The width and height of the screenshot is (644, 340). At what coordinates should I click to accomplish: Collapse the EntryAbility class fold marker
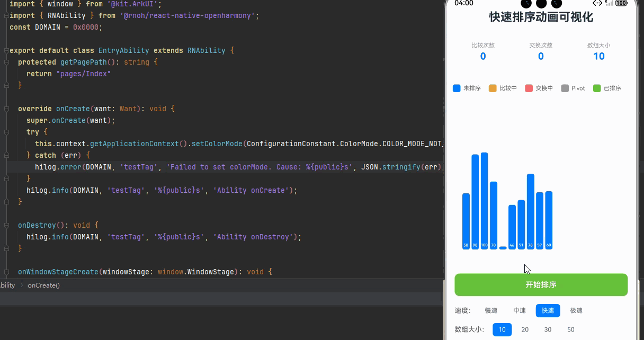pyautogui.click(x=6, y=51)
